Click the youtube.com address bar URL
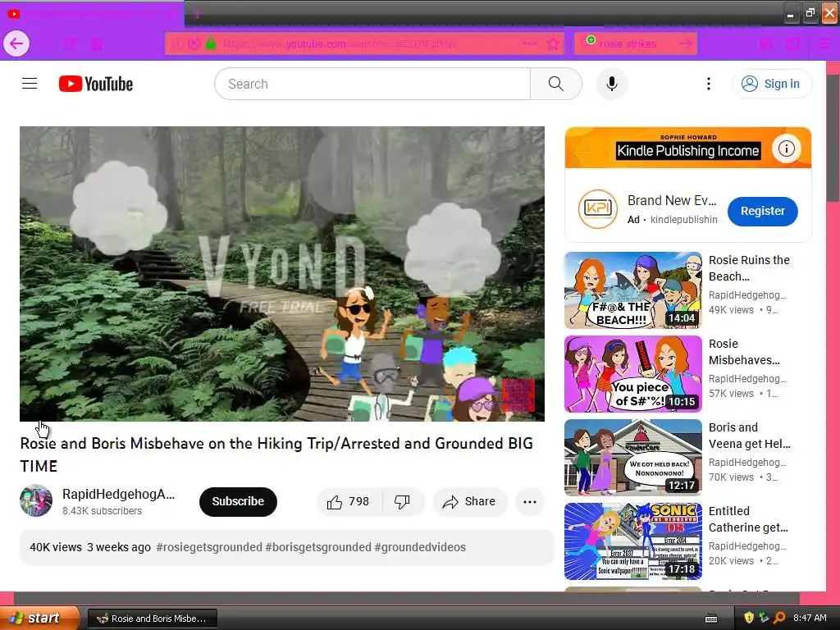Screen dimensions: 840x630 click(x=340, y=44)
